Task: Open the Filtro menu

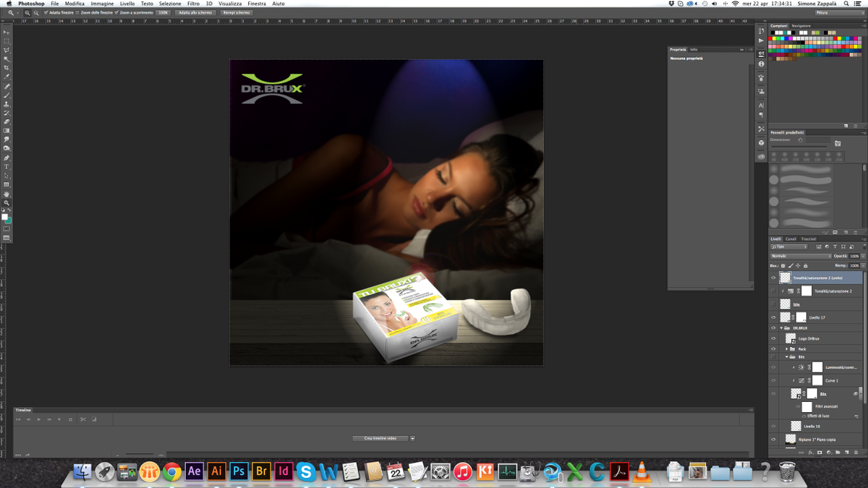Action: (x=193, y=4)
